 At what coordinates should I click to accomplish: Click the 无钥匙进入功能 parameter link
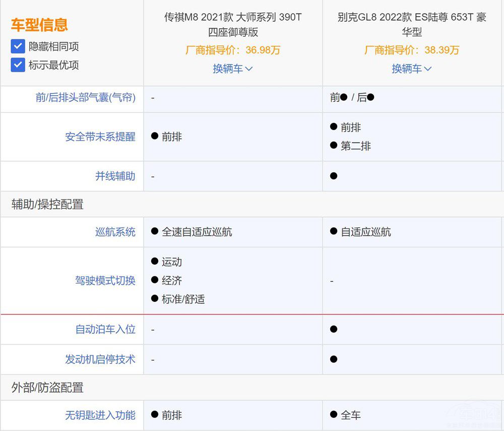pyautogui.click(x=100, y=415)
